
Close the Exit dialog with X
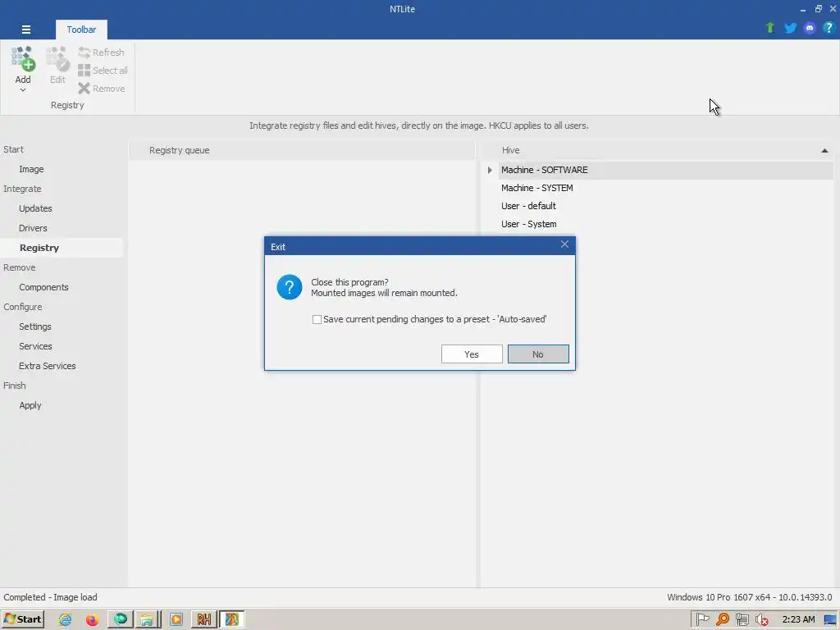(564, 244)
